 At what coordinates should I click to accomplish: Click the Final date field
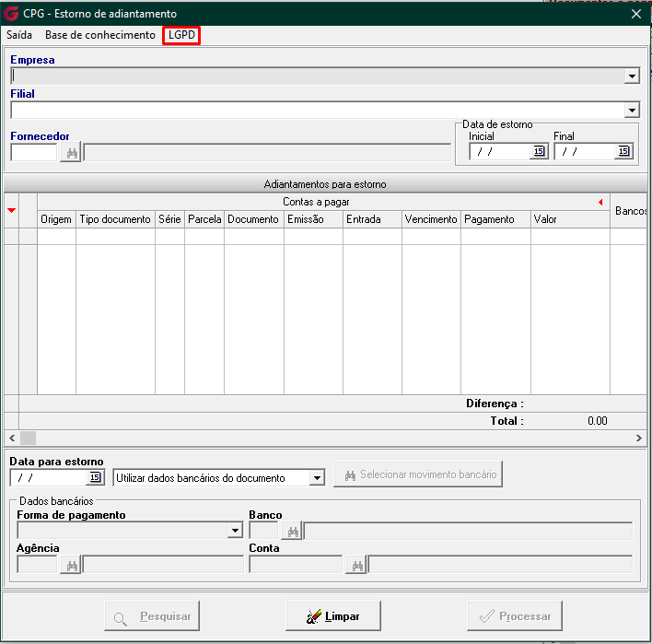585,151
